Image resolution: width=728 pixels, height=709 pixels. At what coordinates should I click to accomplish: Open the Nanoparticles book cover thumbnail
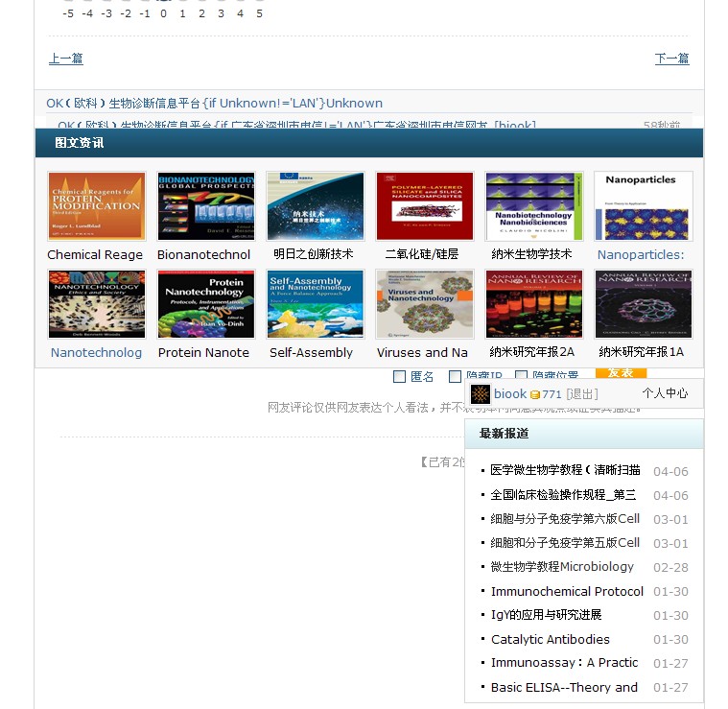tap(644, 206)
